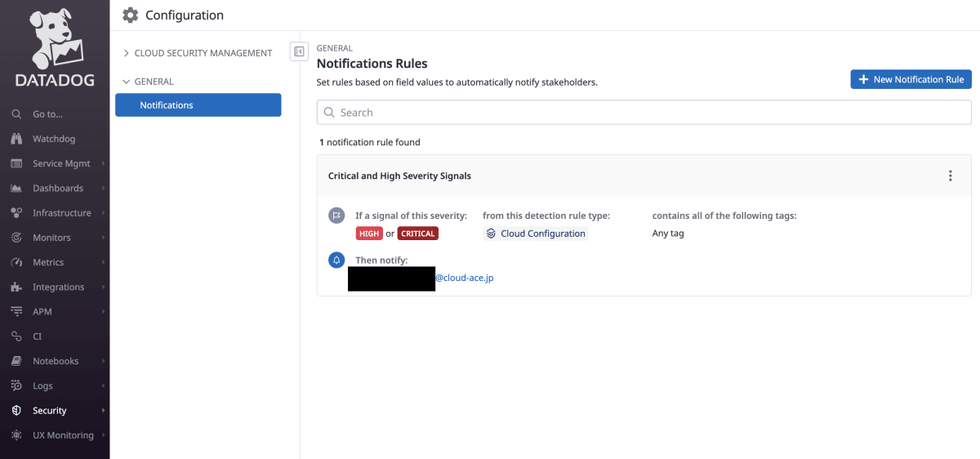Open the Critical and High Severity Signals rule
Viewport: 980px width, 459px height.
pos(399,176)
